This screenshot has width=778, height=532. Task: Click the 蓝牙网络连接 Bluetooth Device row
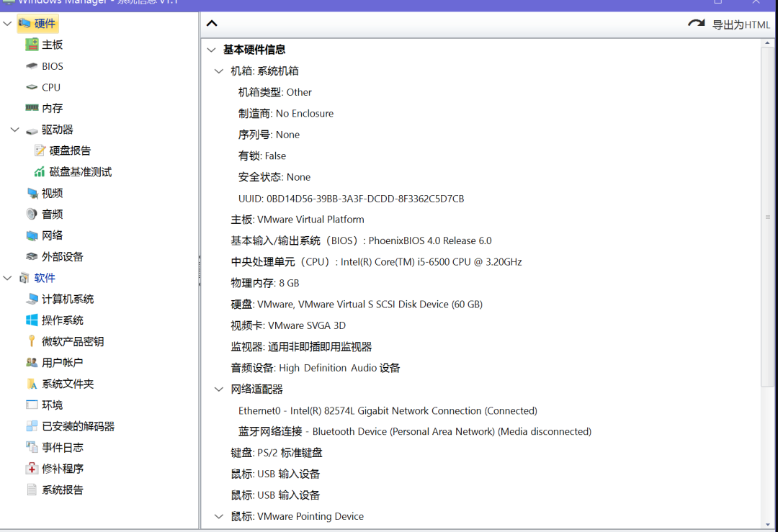click(x=415, y=431)
